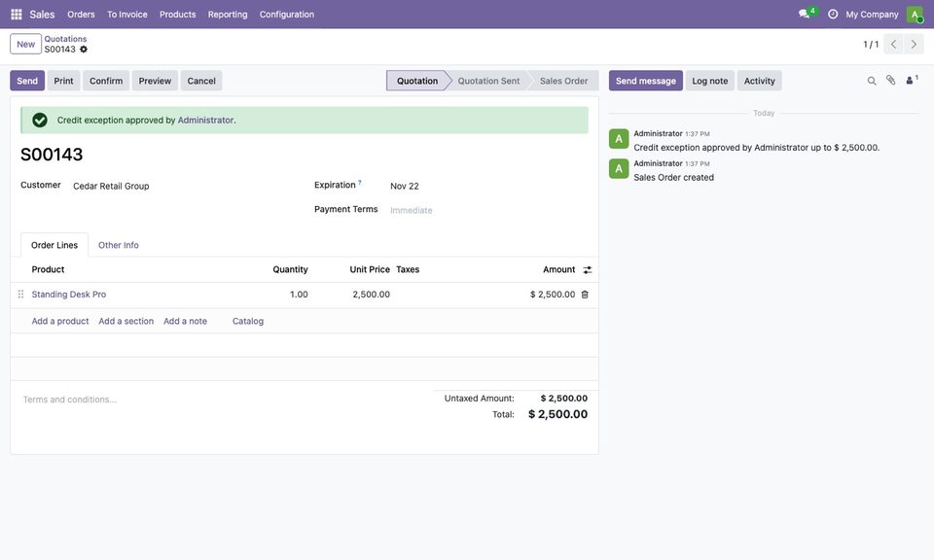Open the Orders menu
This screenshot has width=934, height=560.
tap(81, 15)
